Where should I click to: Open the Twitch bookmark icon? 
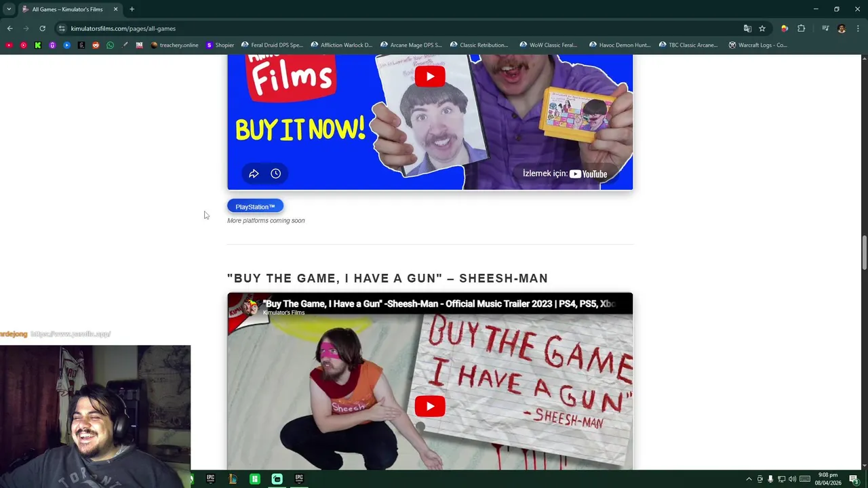tap(52, 45)
